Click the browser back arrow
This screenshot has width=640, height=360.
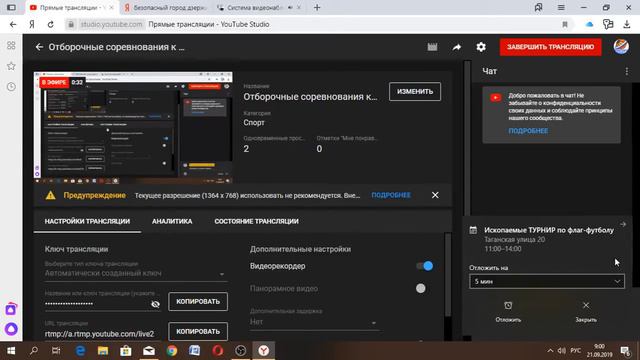pyautogui.click(x=13, y=24)
